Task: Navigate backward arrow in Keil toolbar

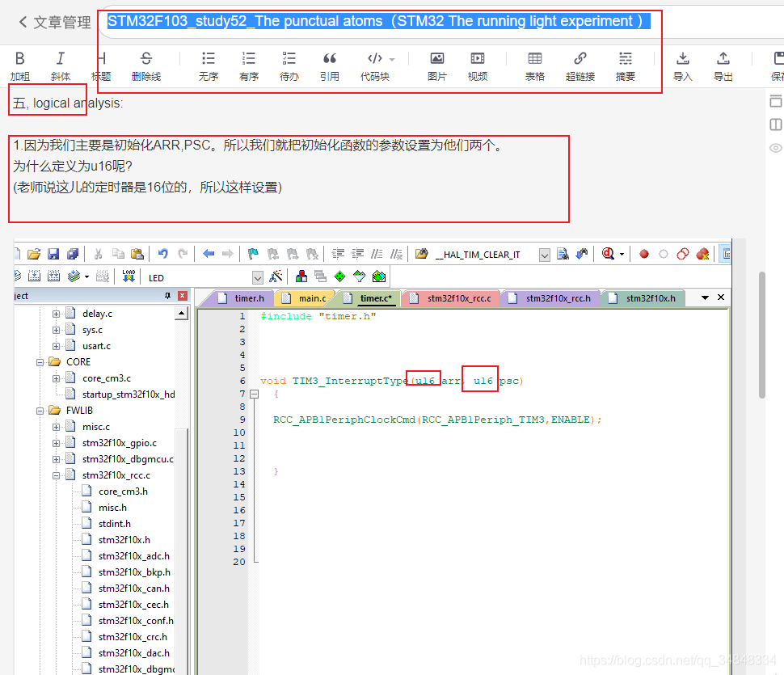Action: (x=209, y=254)
